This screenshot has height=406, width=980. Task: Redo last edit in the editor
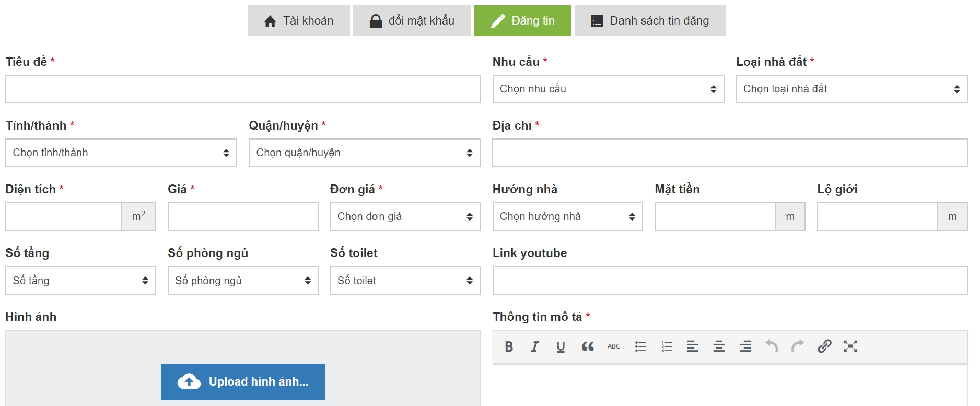pyautogui.click(x=798, y=346)
